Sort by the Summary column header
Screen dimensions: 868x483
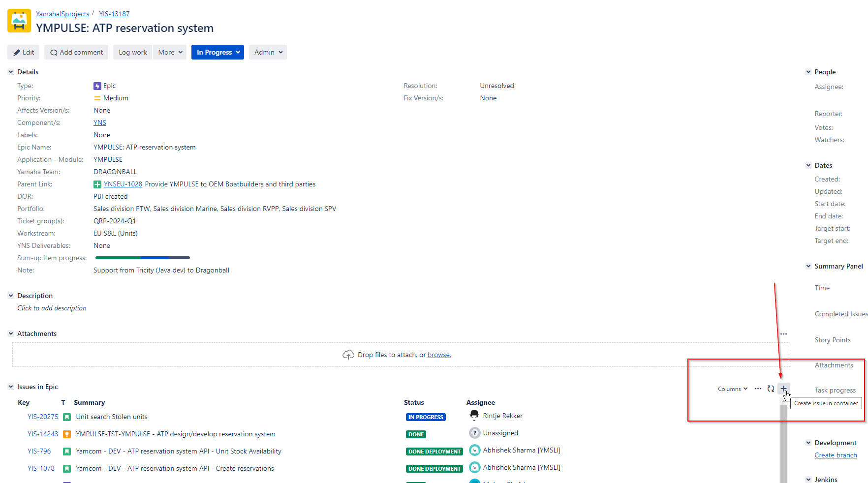89,402
